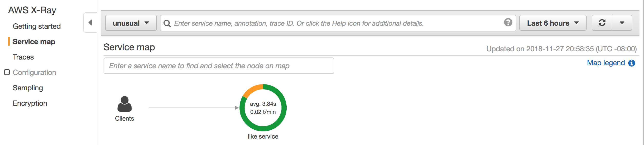Image resolution: width=644 pixels, height=145 pixels.
Task: Select the like service node circle
Action: (263, 108)
